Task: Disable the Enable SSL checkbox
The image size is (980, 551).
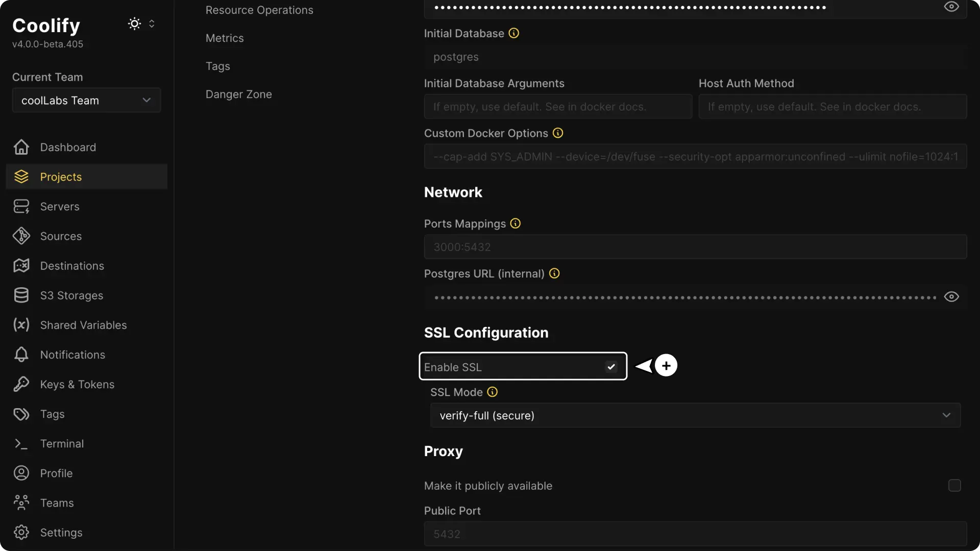Action: coord(610,366)
